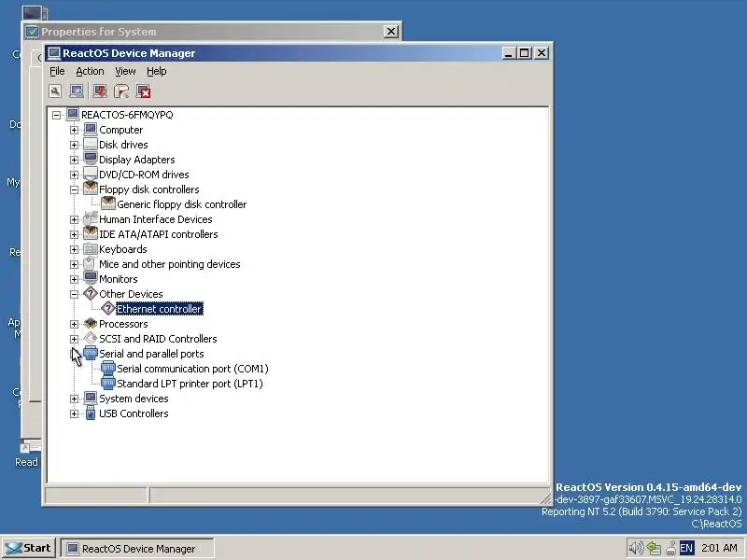The width and height of the screenshot is (747, 560).
Task: Click the safely remove hardware tray icon
Action: (x=670, y=548)
